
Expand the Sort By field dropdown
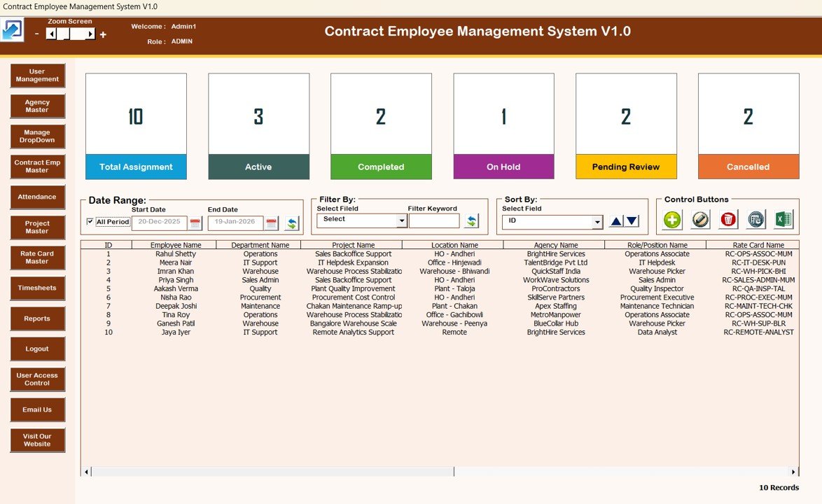tap(597, 222)
